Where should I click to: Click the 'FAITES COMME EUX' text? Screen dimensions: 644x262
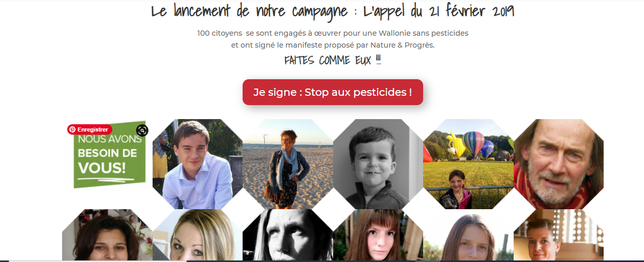coord(333,61)
